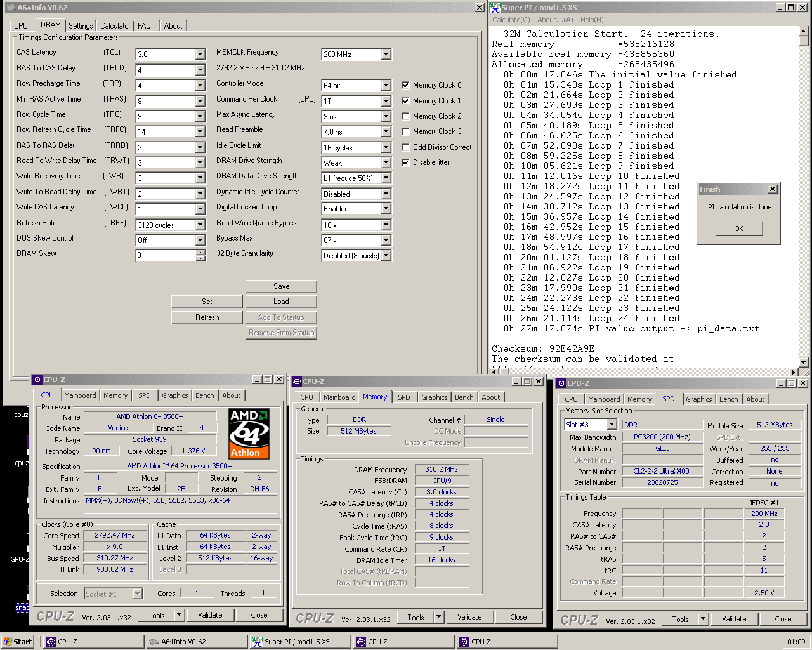This screenshot has width=812, height=650.
Task: Click the Core Speed value 2792.47 MHz
Action: coord(115,535)
